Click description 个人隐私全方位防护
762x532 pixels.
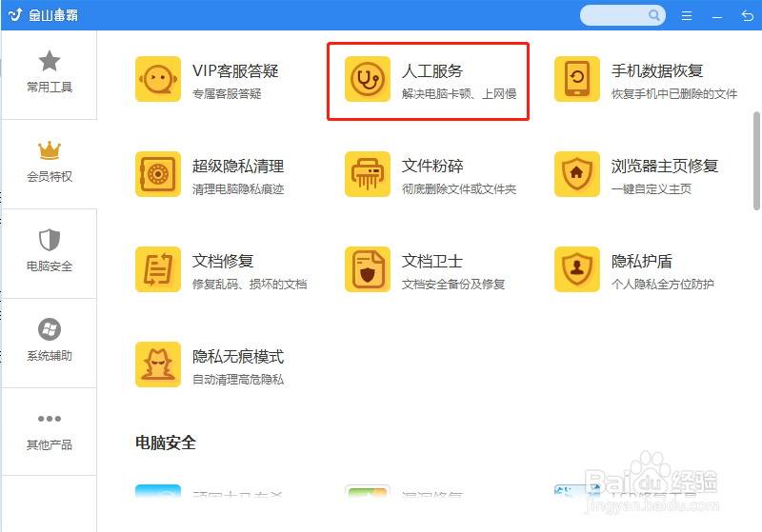[x=662, y=284]
